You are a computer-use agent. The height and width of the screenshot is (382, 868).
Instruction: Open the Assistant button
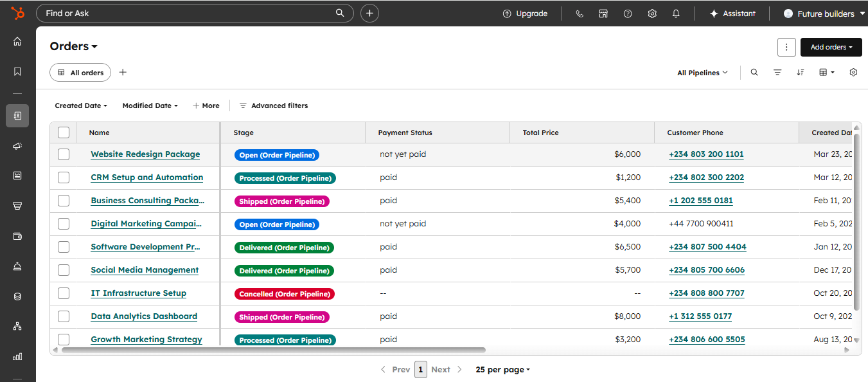click(x=732, y=14)
